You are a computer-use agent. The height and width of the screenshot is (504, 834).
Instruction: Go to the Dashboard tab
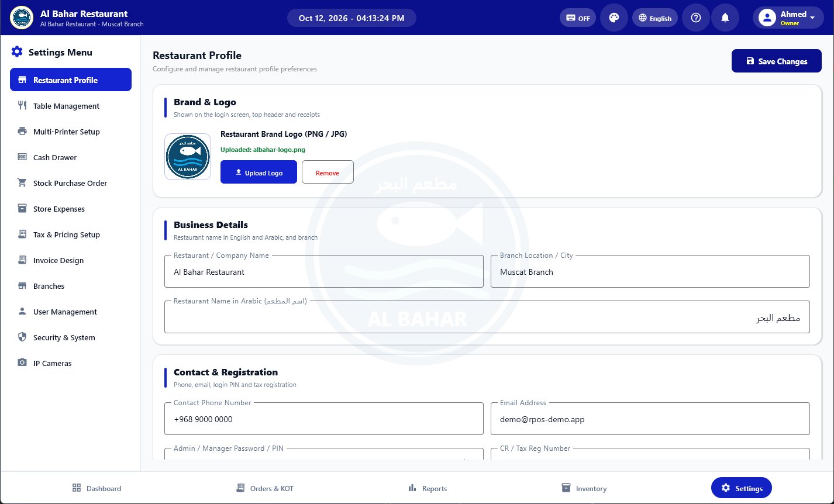[97, 488]
